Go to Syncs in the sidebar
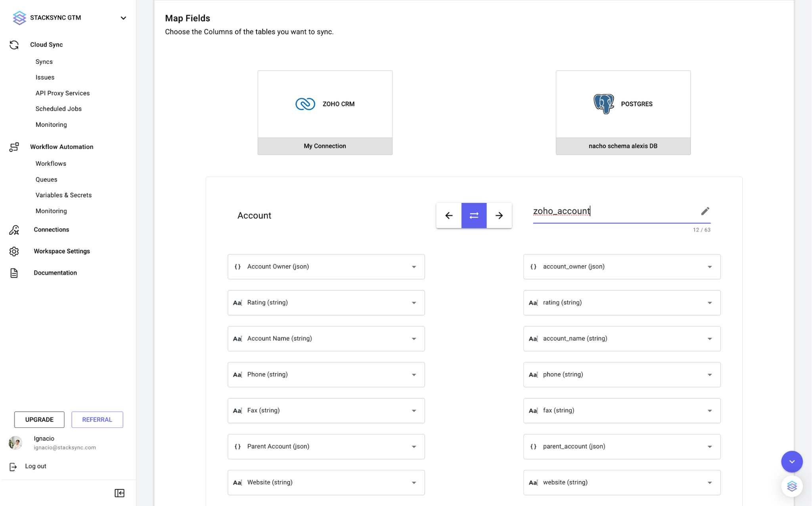This screenshot has width=812, height=506. [44, 62]
